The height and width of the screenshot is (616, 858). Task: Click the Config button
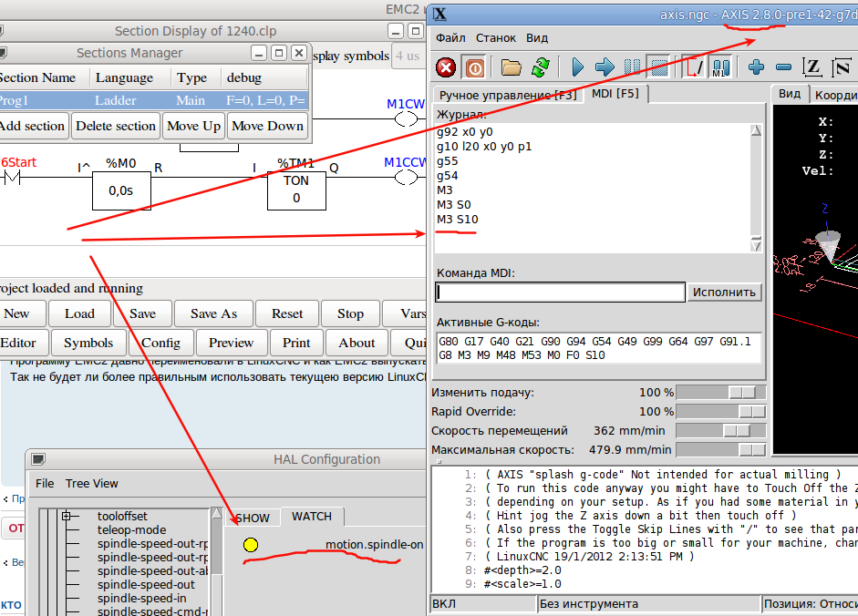(160, 343)
